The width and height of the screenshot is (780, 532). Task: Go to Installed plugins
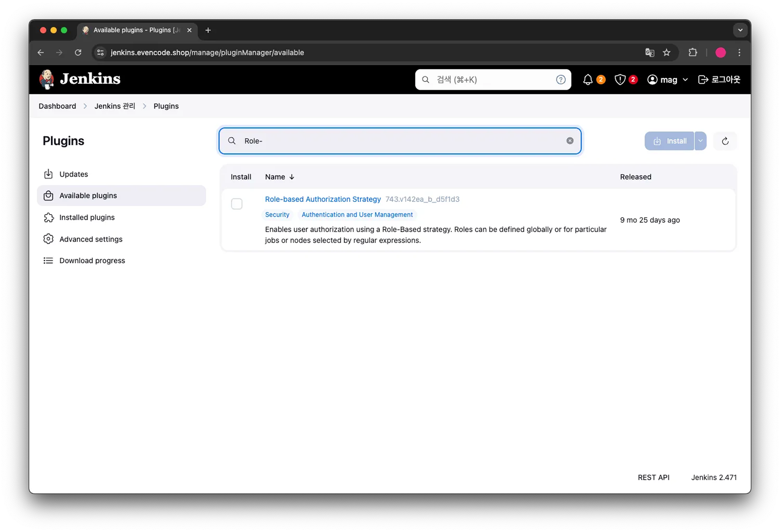pos(121,217)
